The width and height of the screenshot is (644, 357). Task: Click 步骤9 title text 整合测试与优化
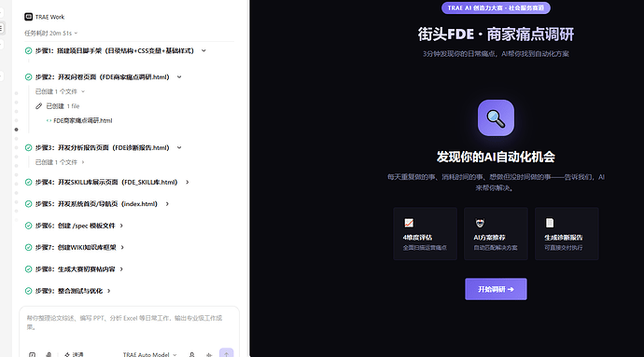(x=80, y=291)
